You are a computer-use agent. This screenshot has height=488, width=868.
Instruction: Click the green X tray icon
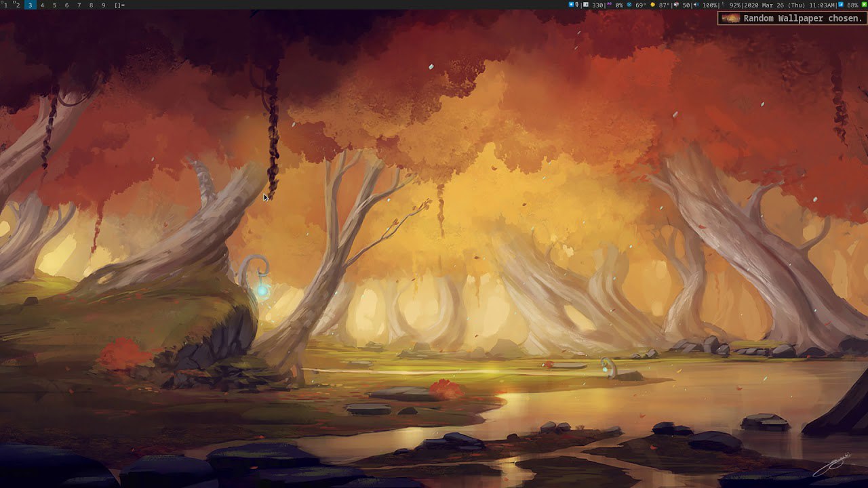[863, 5]
